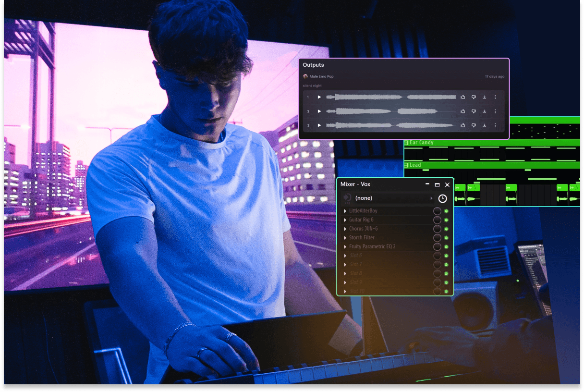Viewport: 584px width, 392px height.
Task: Seek in output 3 waveform
Action: [391, 125]
